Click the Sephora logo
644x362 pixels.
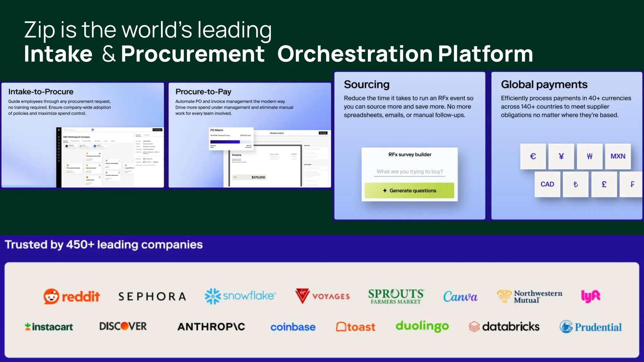click(x=152, y=296)
